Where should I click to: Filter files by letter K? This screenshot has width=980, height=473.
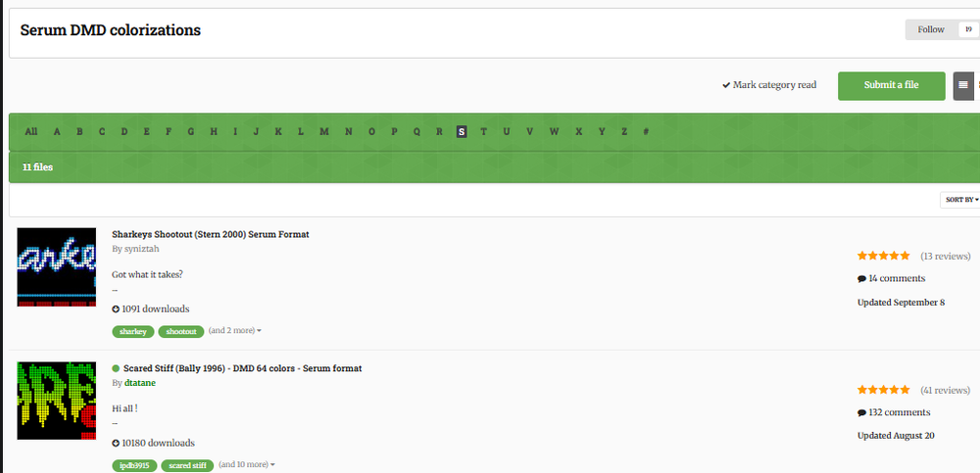click(x=278, y=132)
